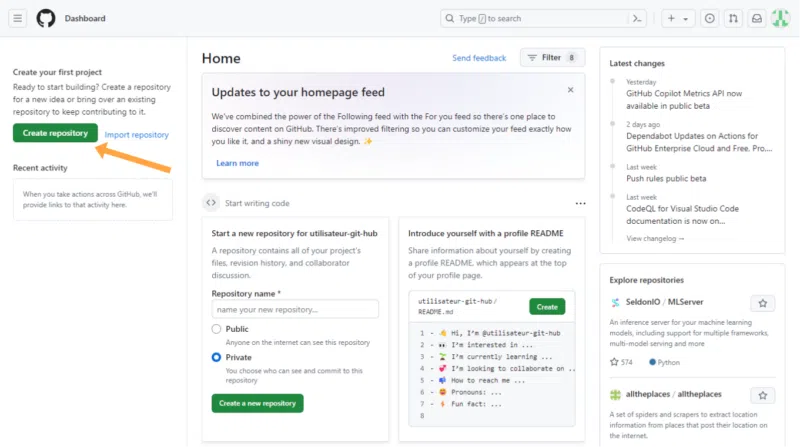
Task: Open the Issues icon in header
Action: (709, 18)
